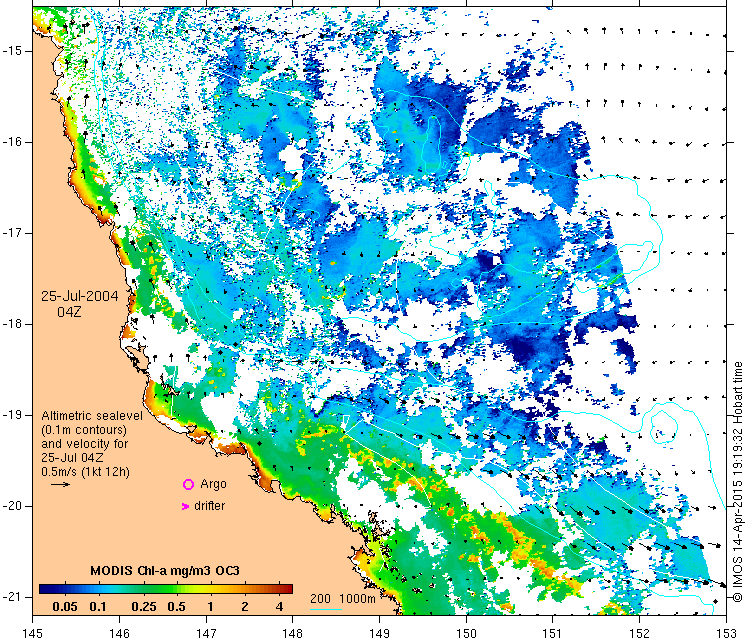Screen dimensions: 750x640
Task: Click the 148 longitude axis label
Action: pyautogui.click(x=293, y=633)
